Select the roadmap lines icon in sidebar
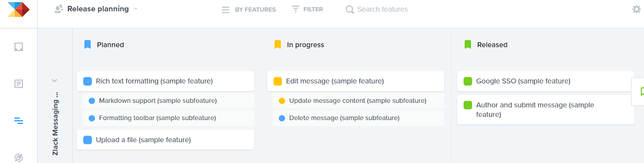Image resolution: width=644 pixels, height=163 pixels. [19, 121]
